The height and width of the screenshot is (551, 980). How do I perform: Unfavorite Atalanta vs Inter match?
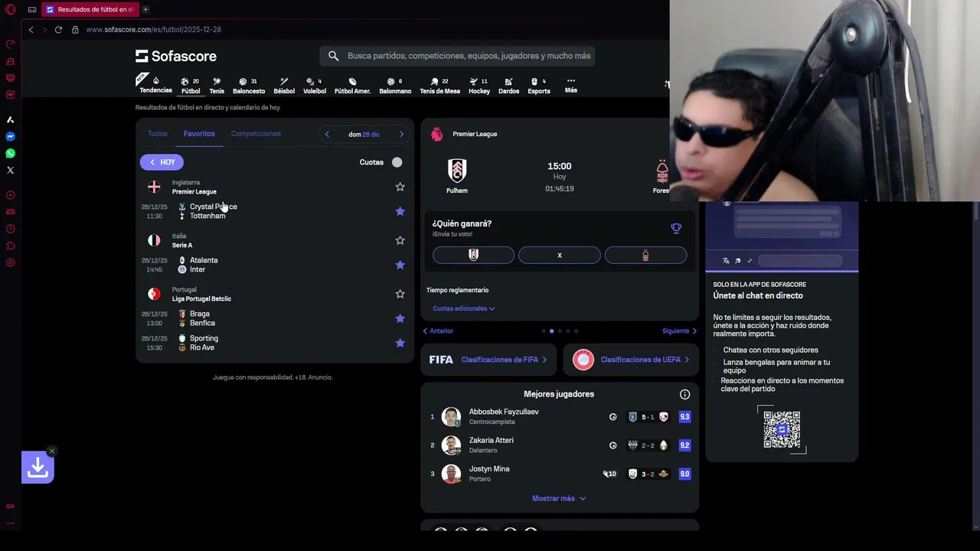(x=400, y=265)
